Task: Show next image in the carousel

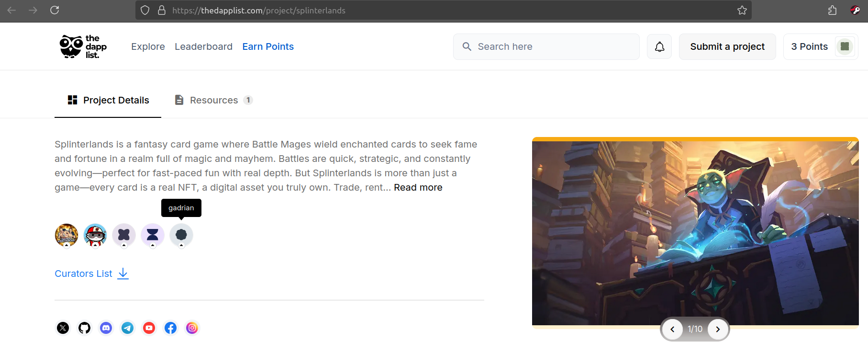Action: tap(718, 329)
